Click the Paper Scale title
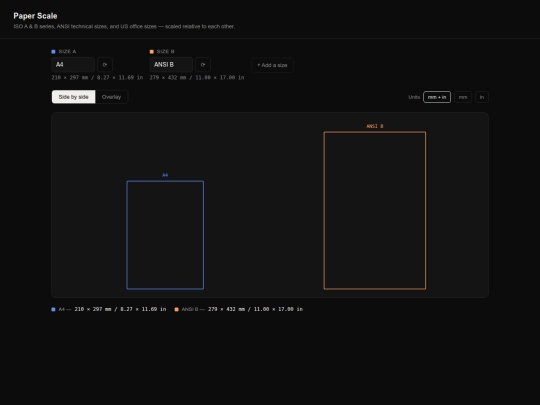Screen dimensions: 540x405 pyautogui.click(x=35, y=16)
